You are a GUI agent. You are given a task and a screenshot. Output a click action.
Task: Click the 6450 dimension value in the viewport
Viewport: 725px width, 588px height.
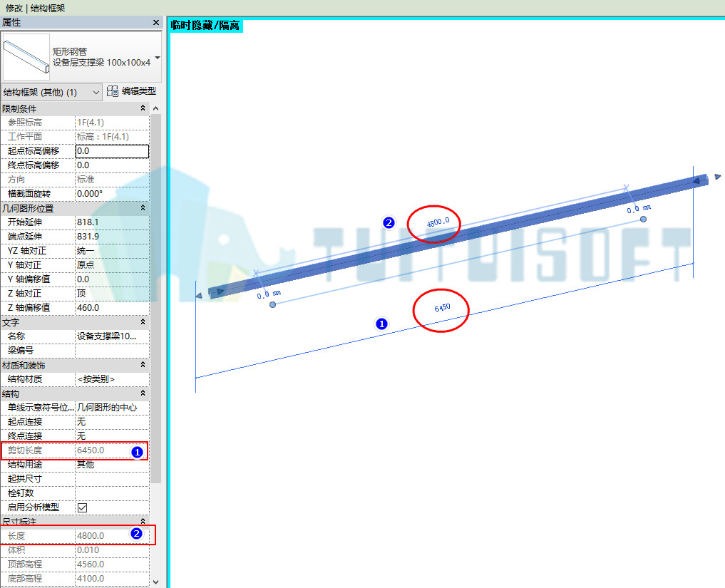[442, 308]
